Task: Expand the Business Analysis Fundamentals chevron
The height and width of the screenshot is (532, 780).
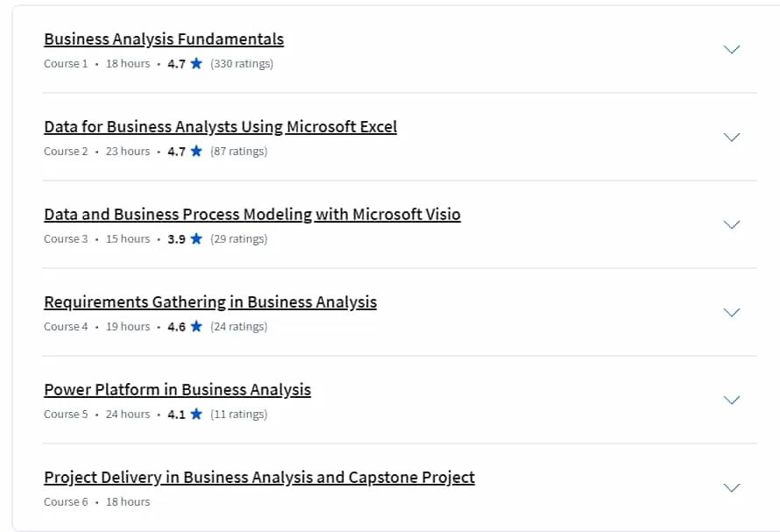Action: tap(731, 49)
